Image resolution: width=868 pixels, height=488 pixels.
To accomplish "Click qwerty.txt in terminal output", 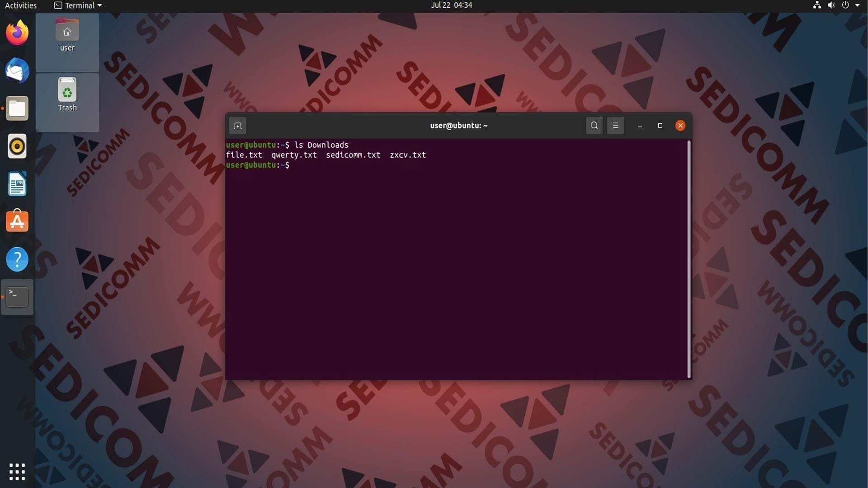I will click(x=294, y=155).
